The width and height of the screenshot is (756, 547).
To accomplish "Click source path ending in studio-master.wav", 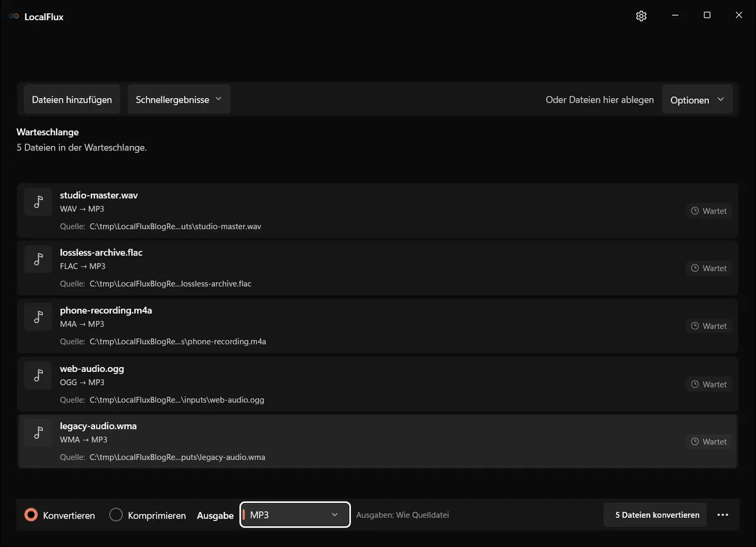I will 175,226.
